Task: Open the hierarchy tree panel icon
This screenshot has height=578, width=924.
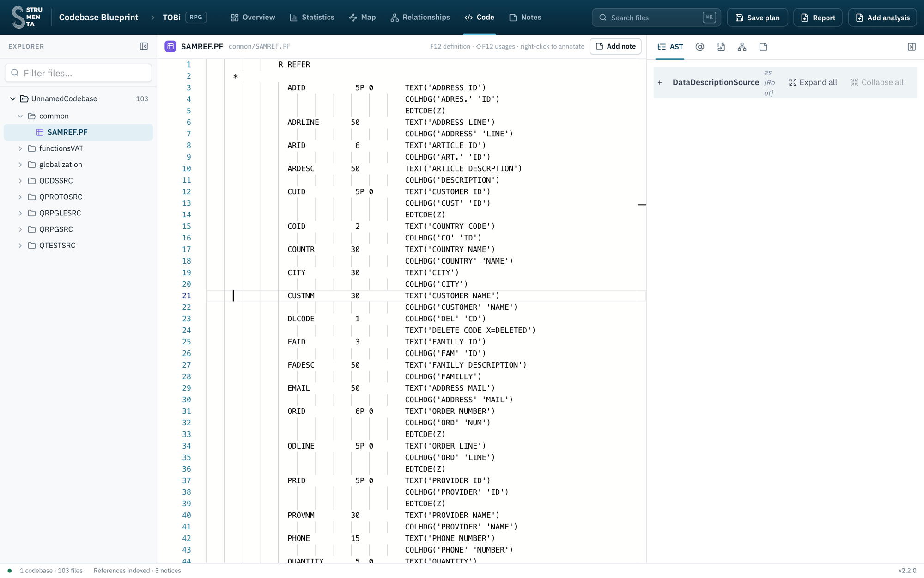Action: coord(742,47)
